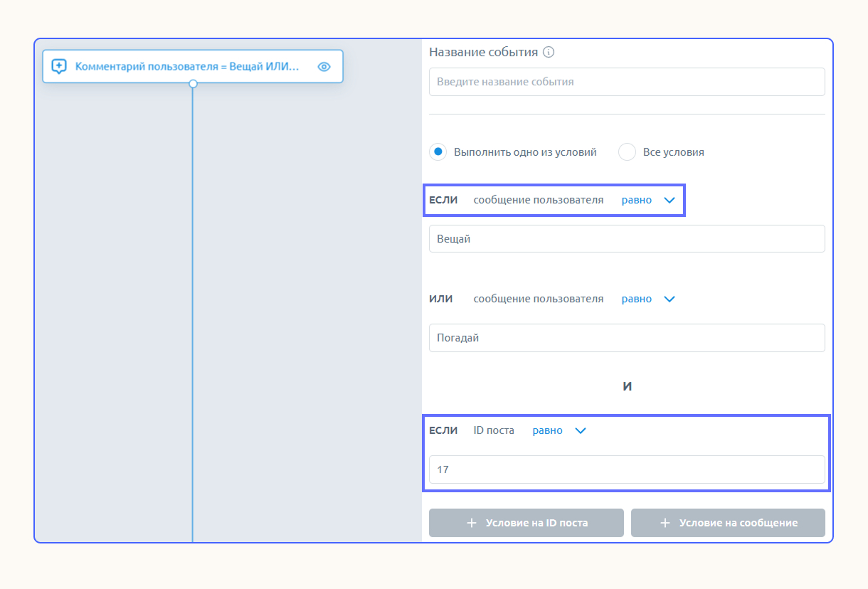868x589 pixels.
Task: Select the Выполнить одно из условий radio button
Action: [438, 152]
